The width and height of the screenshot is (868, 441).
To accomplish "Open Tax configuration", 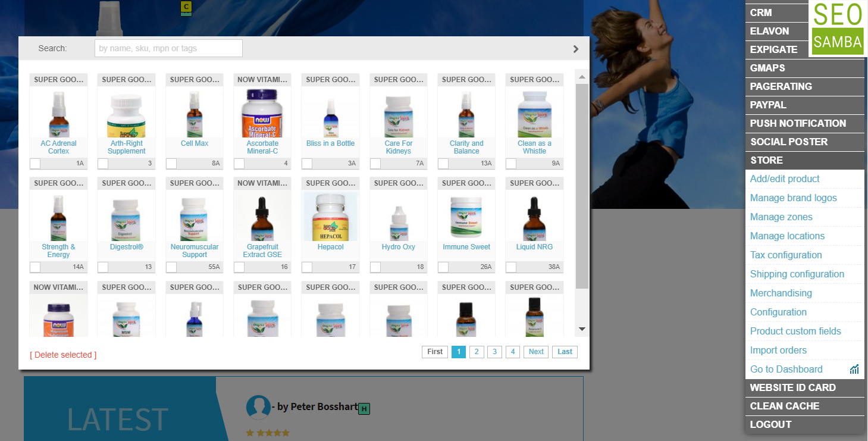I will coord(786,255).
